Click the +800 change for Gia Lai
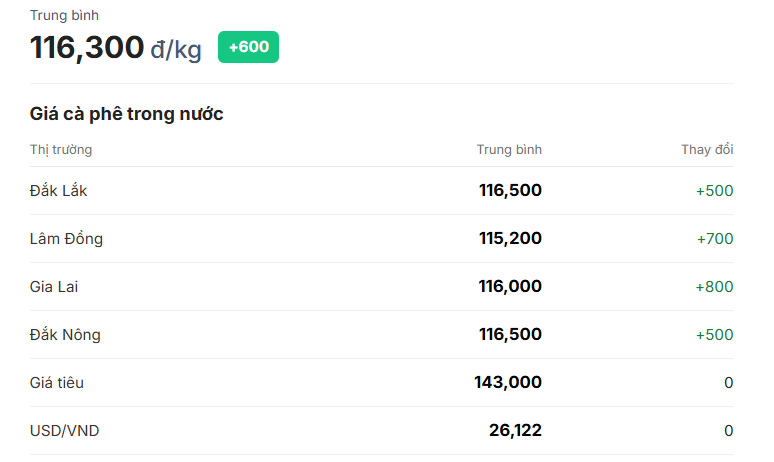 tap(714, 287)
